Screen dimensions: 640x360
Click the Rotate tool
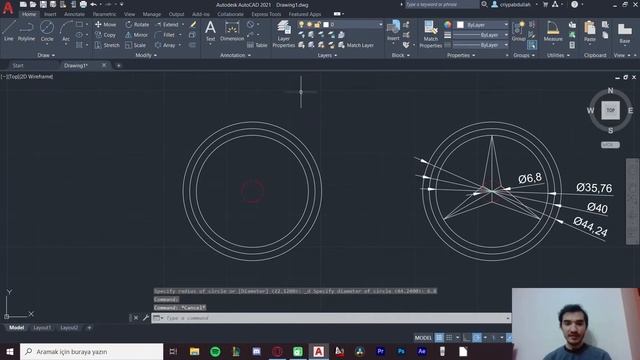pyautogui.click(x=137, y=24)
